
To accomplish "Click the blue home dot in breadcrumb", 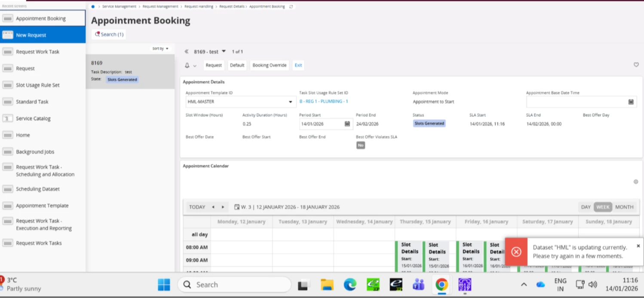I will pyautogui.click(x=93, y=6).
